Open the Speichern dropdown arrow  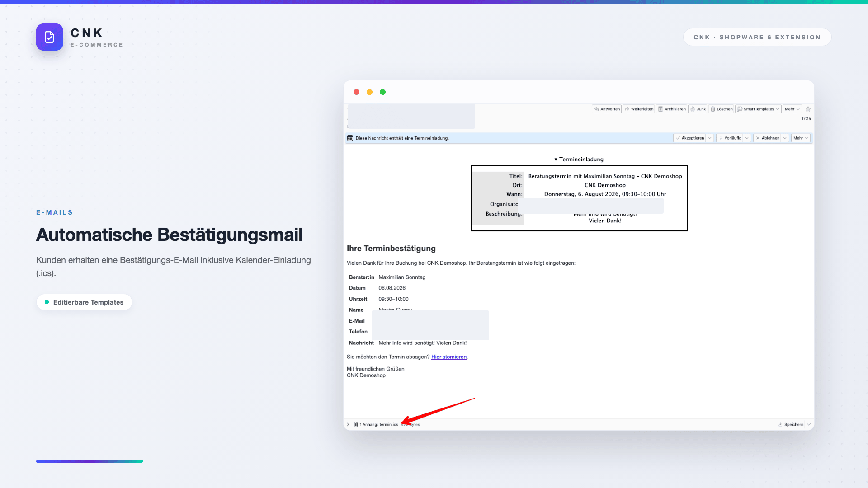click(x=809, y=425)
